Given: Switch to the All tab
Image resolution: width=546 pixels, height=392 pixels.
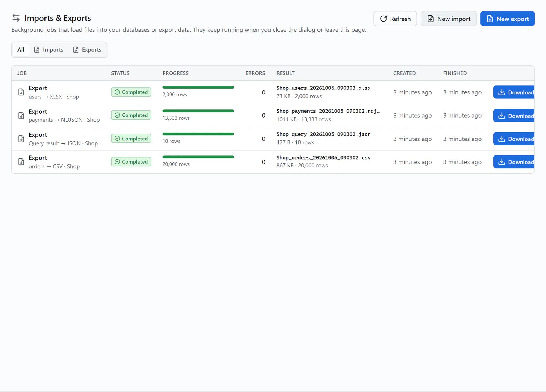Looking at the screenshot, I should 21,50.
